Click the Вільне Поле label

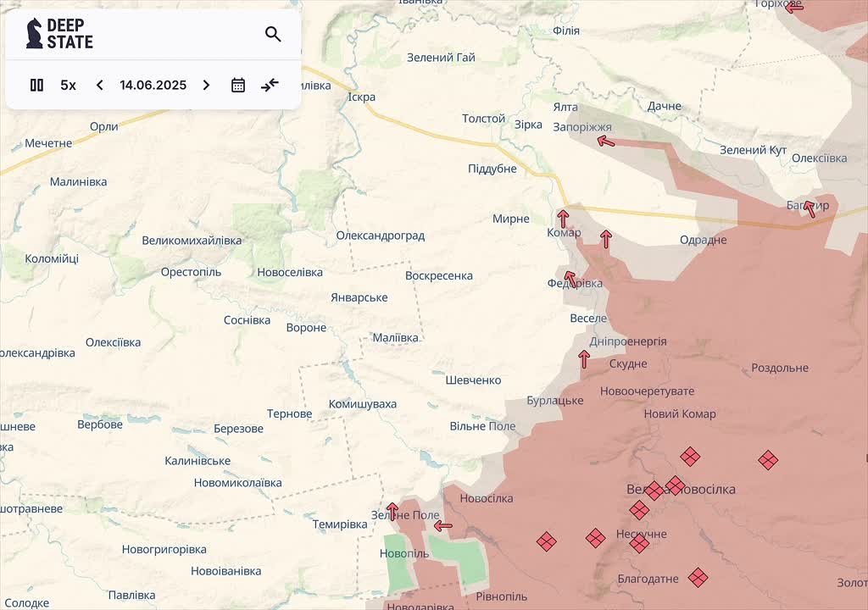(x=482, y=426)
